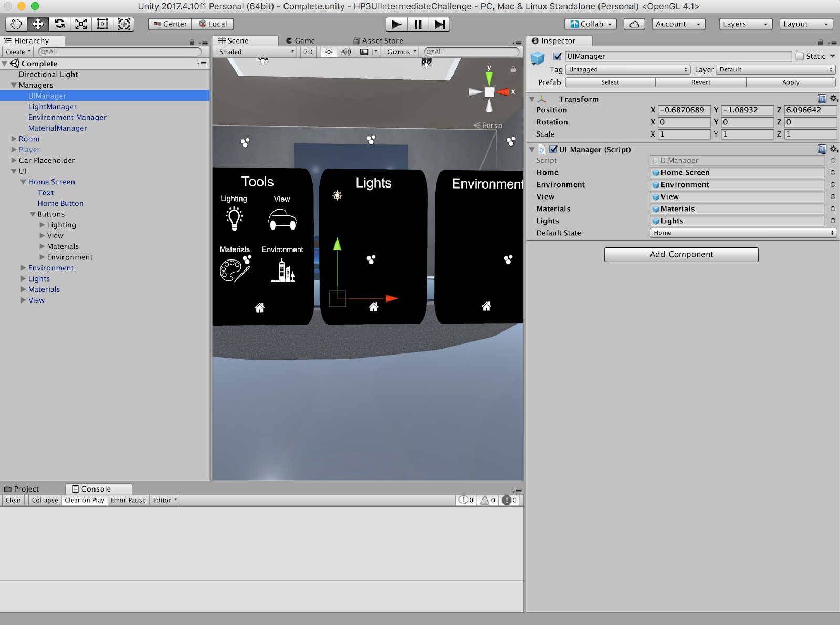Toggle the Static checkbox
The image size is (840, 625).
click(x=800, y=57)
